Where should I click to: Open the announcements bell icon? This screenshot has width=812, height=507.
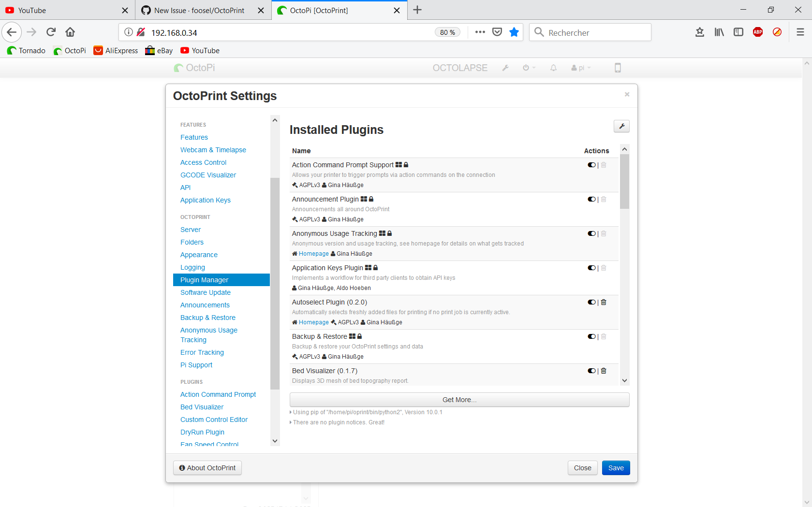pos(553,68)
